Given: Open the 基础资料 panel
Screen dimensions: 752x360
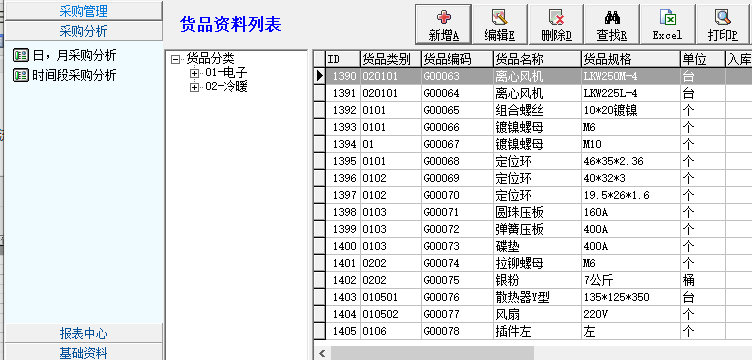Looking at the screenshot, I should 83,352.
